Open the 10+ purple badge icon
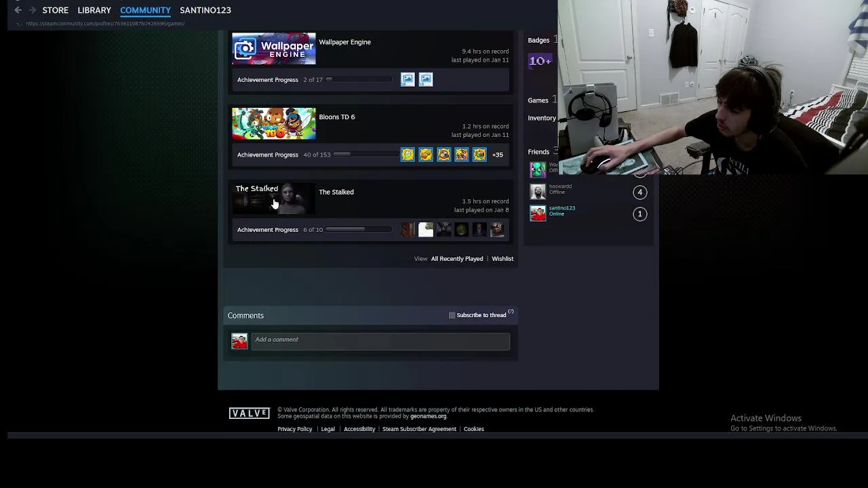 (x=540, y=61)
